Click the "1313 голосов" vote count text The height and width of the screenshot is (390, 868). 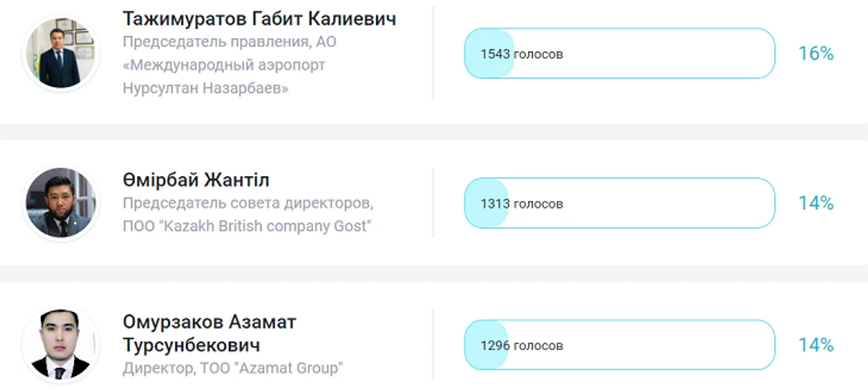[x=521, y=204]
